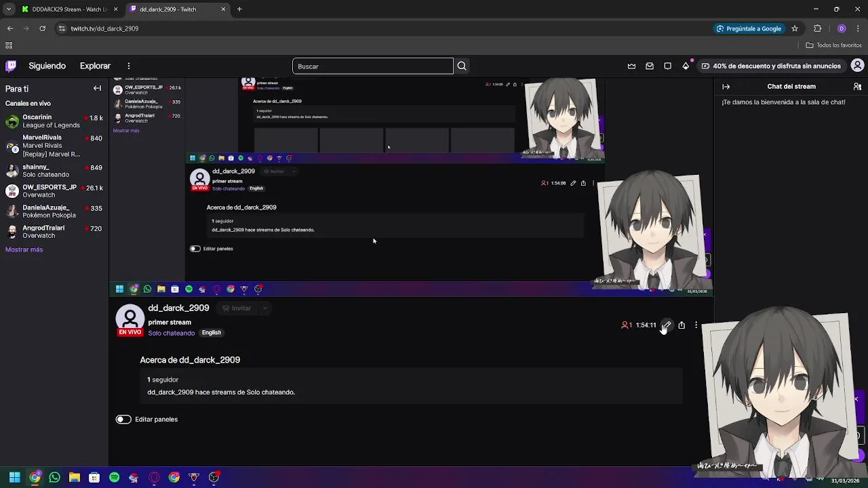
Task: Open OBS Studio from the taskbar
Action: click(x=214, y=478)
